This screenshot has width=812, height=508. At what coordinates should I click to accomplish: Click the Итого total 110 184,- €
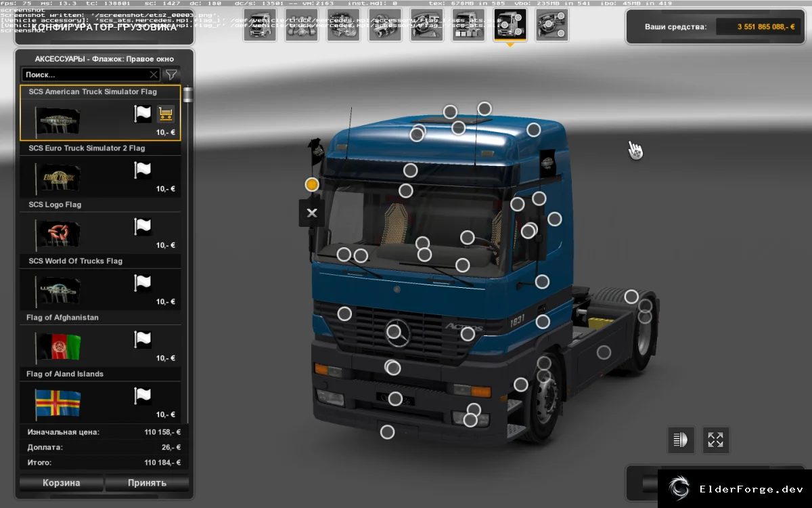tap(162, 463)
